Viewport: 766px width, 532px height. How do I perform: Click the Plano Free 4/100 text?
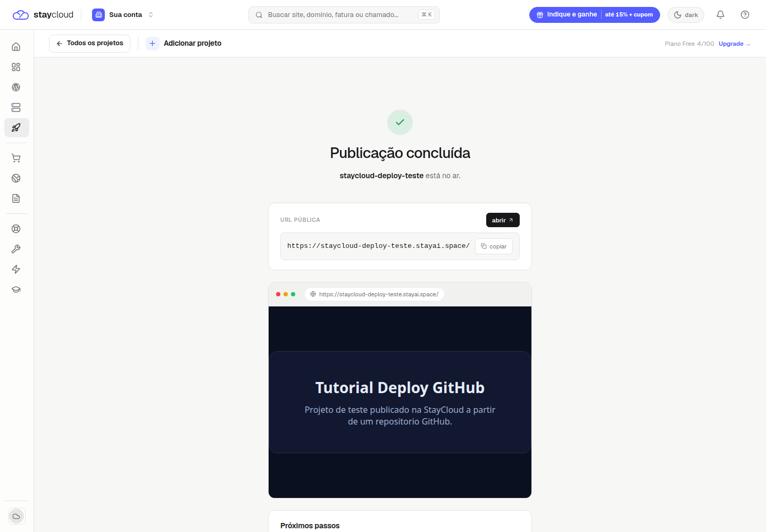689,44
